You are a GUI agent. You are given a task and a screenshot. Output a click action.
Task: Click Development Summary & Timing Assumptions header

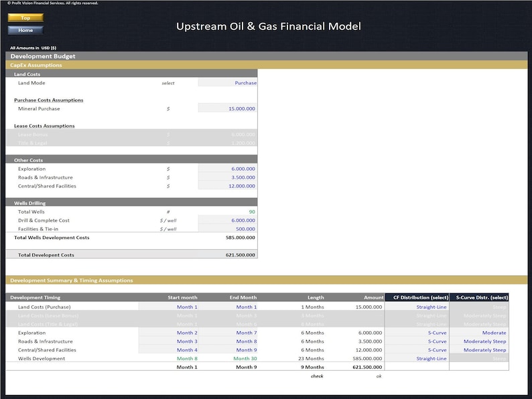pyautogui.click(x=267, y=281)
